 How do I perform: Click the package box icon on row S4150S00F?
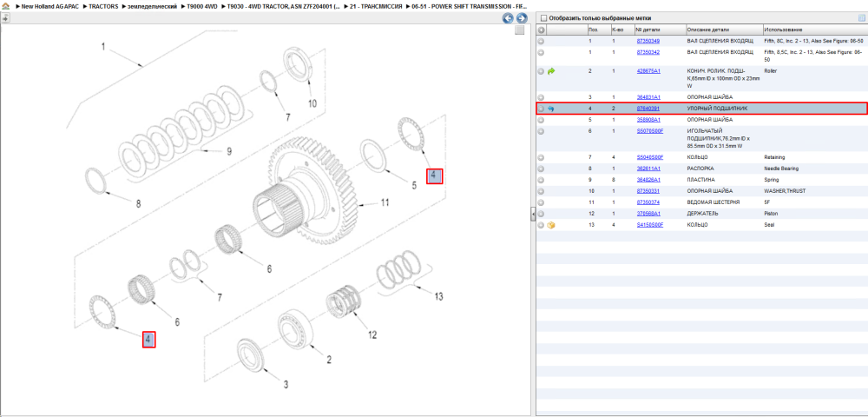point(551,225)
